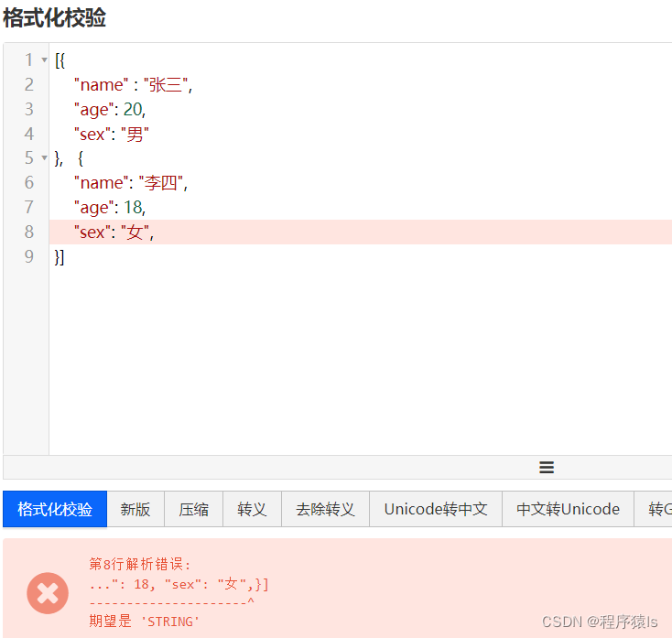672x638 pixels.
Task: Collapse the fold arrow on line 5
Action: (x=44, y=158)
